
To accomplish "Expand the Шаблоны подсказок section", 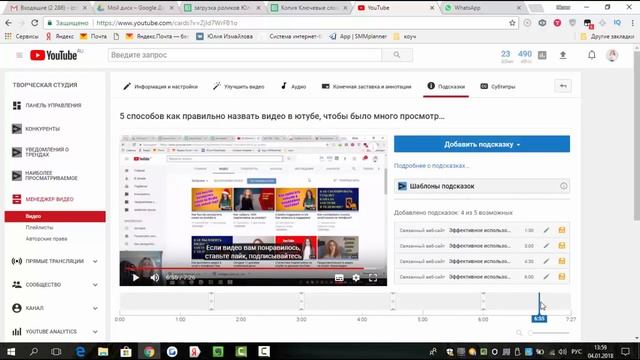I will (x=482, y=186).
